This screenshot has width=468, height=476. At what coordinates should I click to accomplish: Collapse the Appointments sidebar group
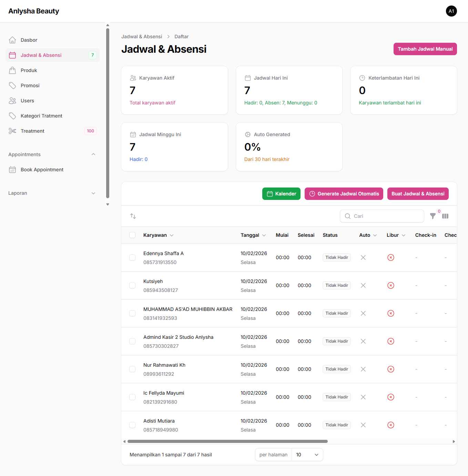93,154
